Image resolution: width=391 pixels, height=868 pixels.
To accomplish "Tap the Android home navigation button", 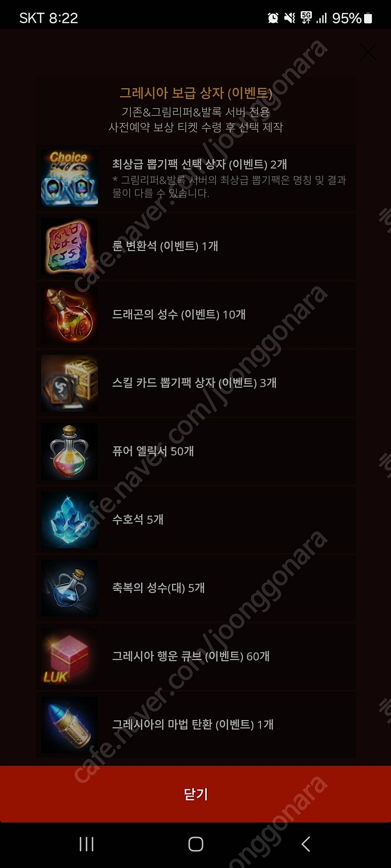I will pyautogui.click(x=195, y=844).
